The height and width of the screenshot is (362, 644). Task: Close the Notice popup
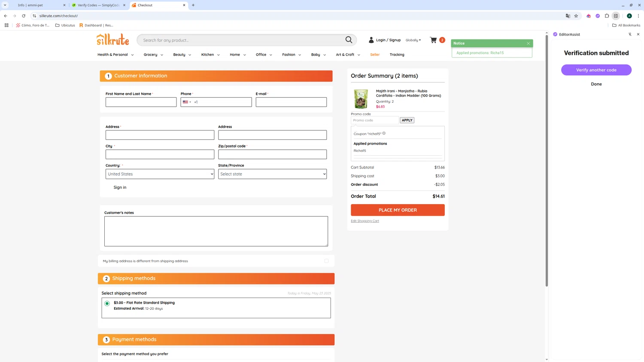[x=529, y=43]
